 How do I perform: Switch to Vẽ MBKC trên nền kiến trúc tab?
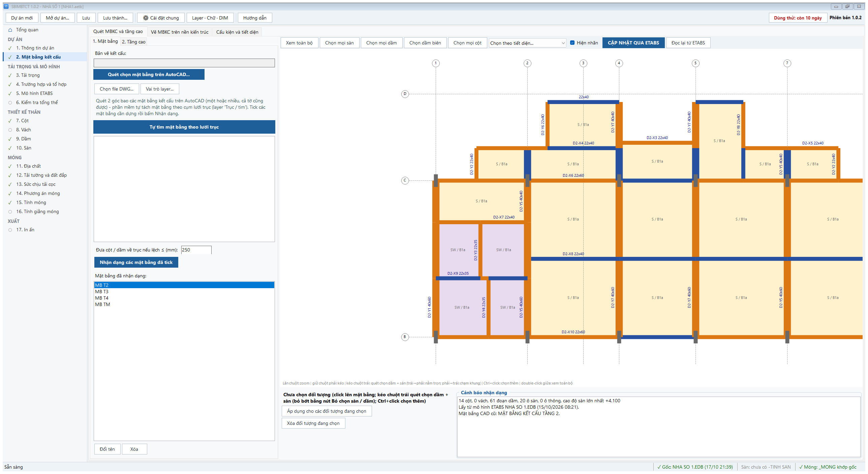(x=180, y=32)
